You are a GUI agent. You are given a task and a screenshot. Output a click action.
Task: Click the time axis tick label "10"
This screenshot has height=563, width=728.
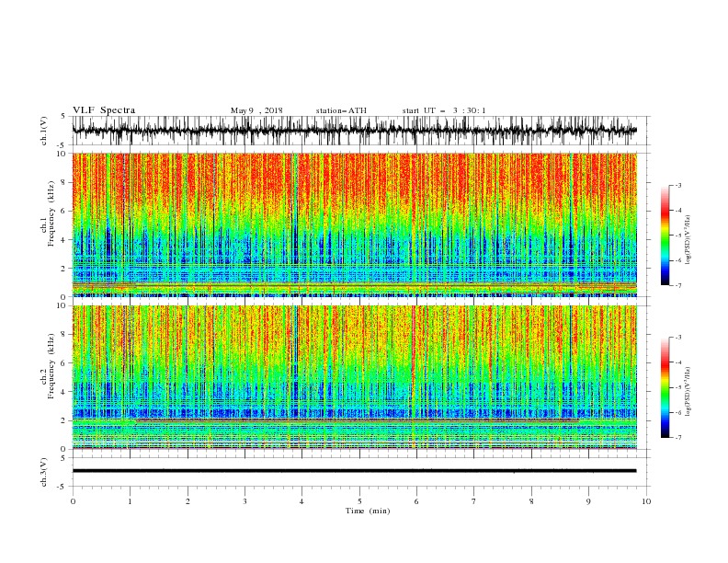click(646, 501)
